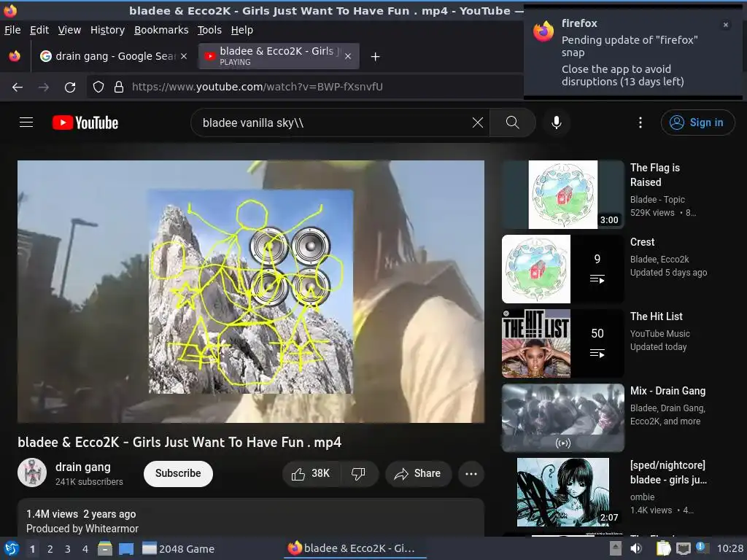The width and height of the screenshot is (747, 560).
Task: Open the File menu
Action: 12,30
